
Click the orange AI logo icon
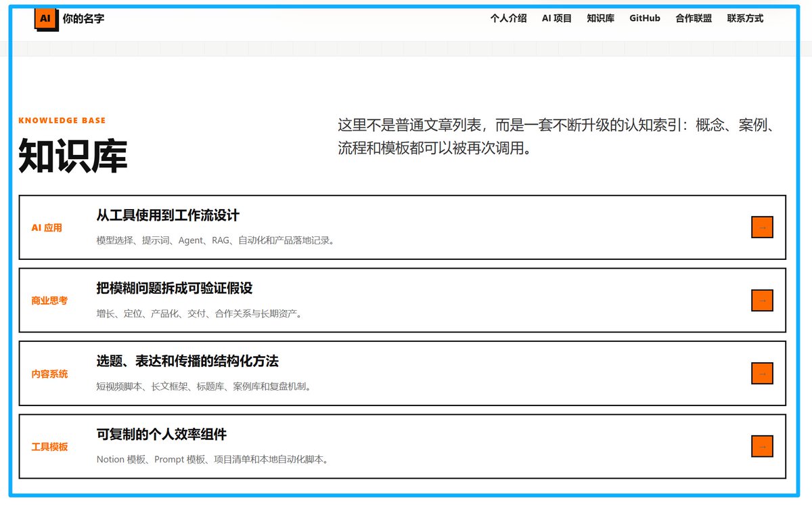tap(45, 19)
